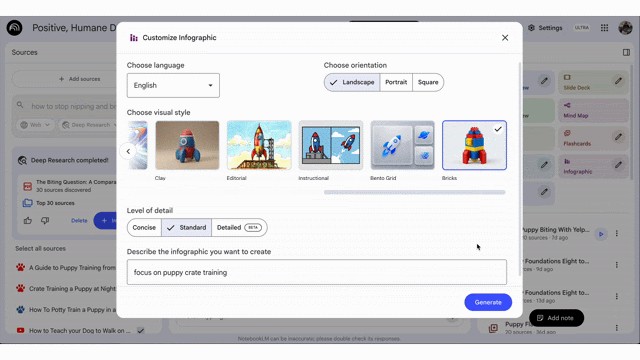Open more options for Puppy Biting With Yelp
Image resolution: width=640 pixels, height=360 pixels.
tap(617, 233)
